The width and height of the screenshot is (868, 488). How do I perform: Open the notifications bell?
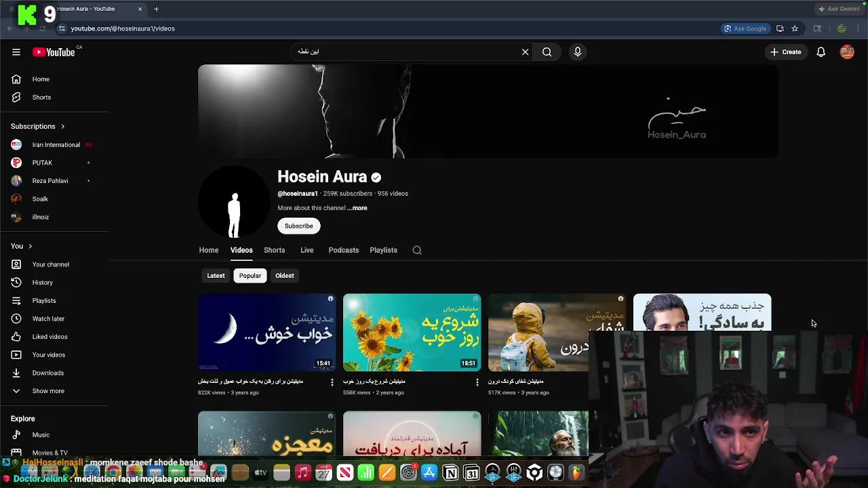click(x=821, y=52)
